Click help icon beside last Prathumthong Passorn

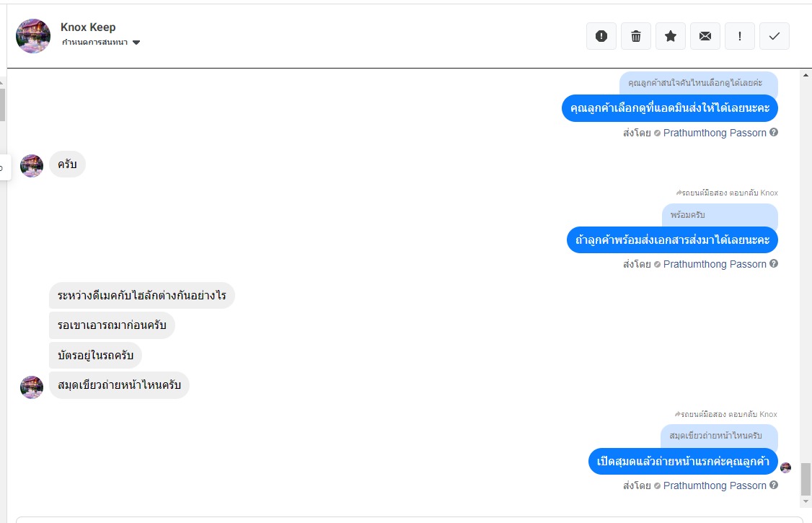click(x=774, y=485)
